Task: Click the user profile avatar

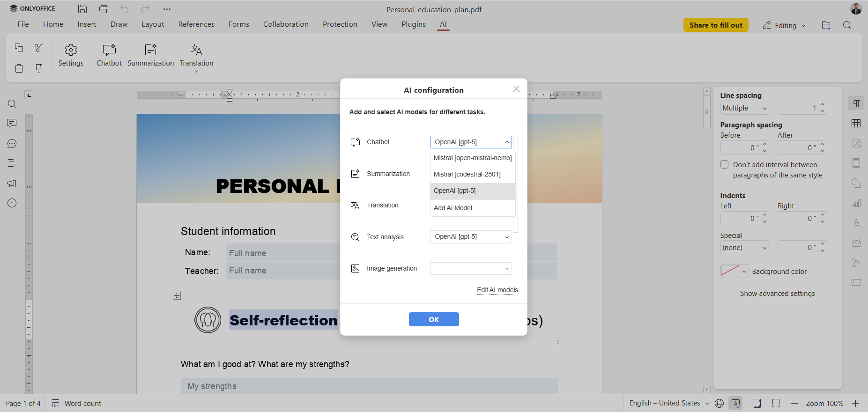Action: [x=856, y=9]
